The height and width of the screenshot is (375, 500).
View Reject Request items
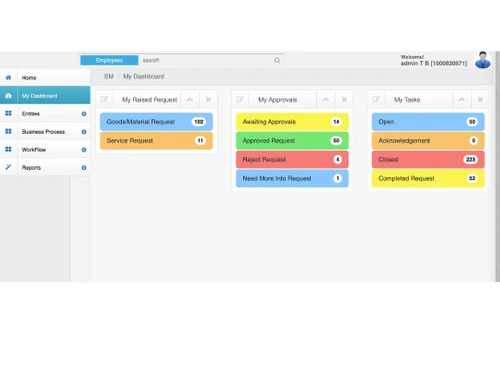[292, 159]
